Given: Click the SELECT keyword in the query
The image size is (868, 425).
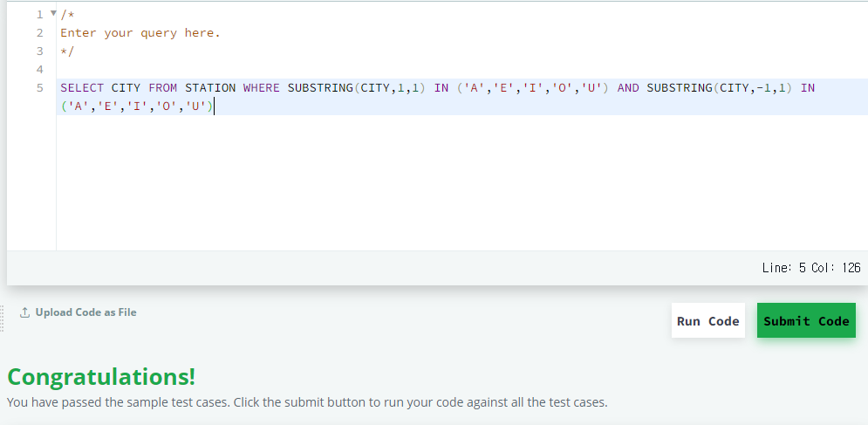Looking at the screenshot, I should (82, 87).
